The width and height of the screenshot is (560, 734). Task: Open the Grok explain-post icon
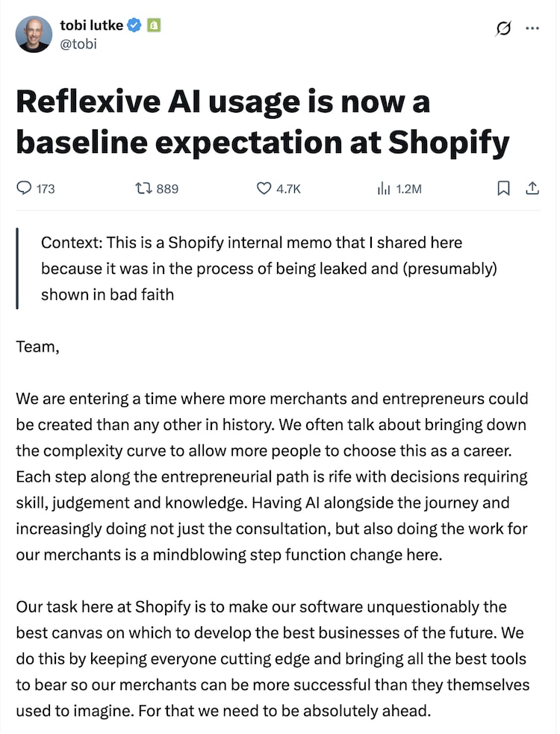coord(503,28)
